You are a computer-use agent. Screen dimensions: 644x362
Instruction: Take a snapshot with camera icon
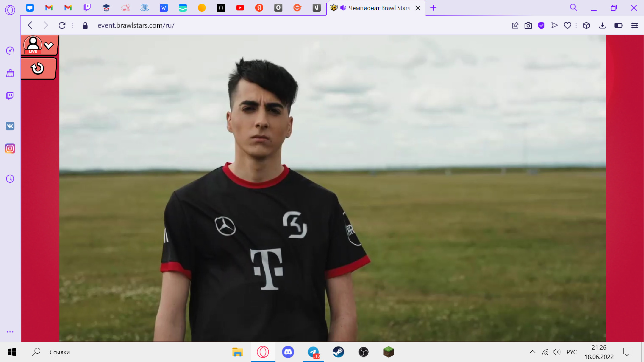[528, 25]
